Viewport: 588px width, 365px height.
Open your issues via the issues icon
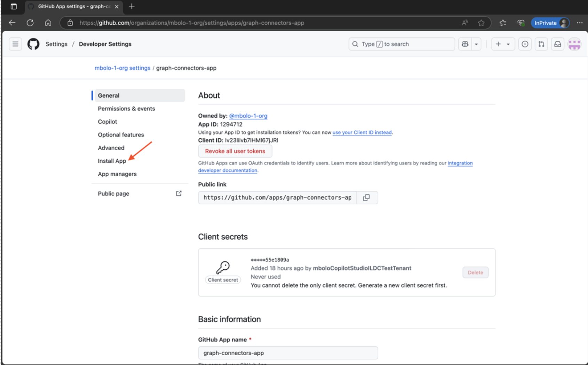(525, 44)
